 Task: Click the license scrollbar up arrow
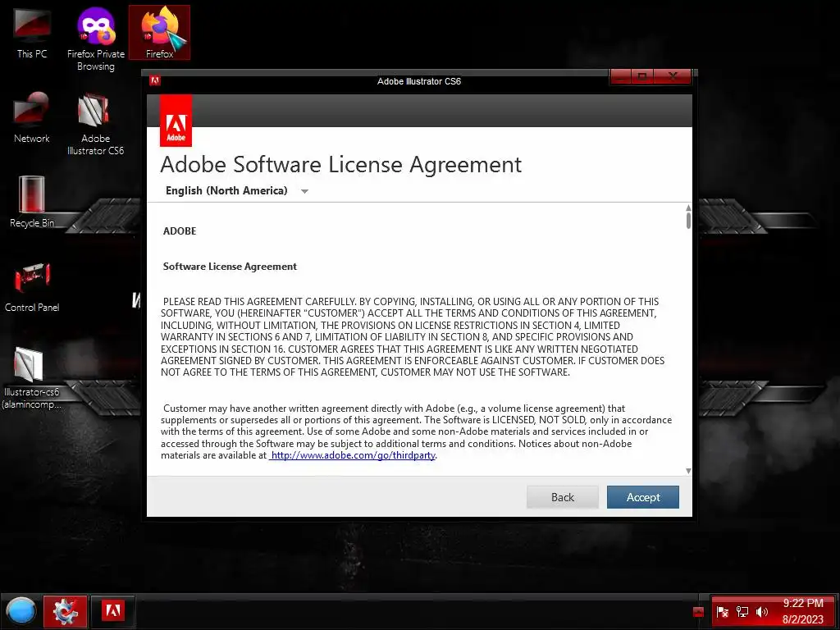point(688,208)
